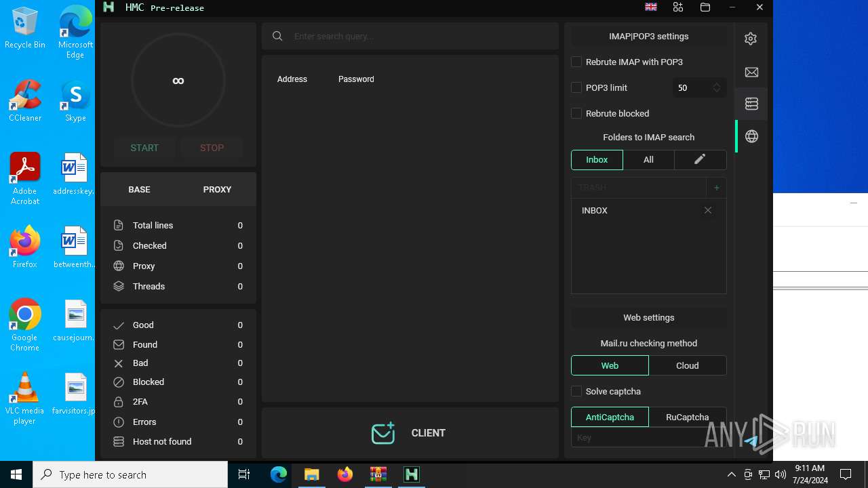This screenshot has width=868, height=488.
Task: Open Firefox from taskbar
Action: (345, 474)
